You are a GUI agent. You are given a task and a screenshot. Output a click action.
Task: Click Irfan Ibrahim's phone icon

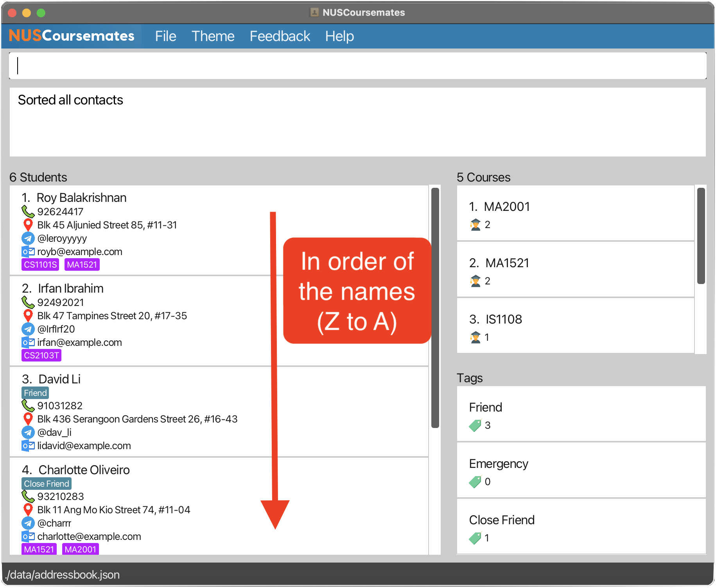pyautogui.click(x=28, y=302)
